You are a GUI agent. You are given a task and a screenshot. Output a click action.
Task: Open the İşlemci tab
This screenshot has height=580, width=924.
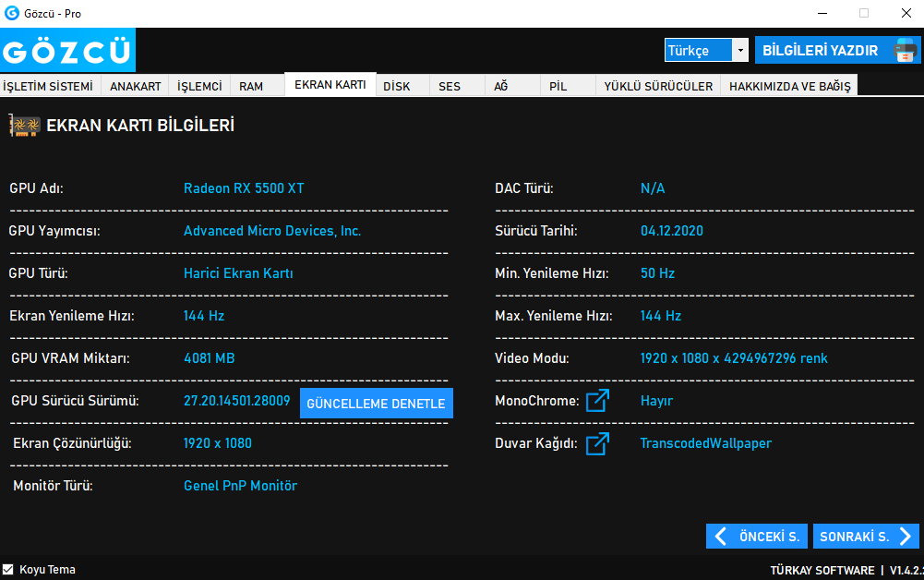[x=199, y=86]
